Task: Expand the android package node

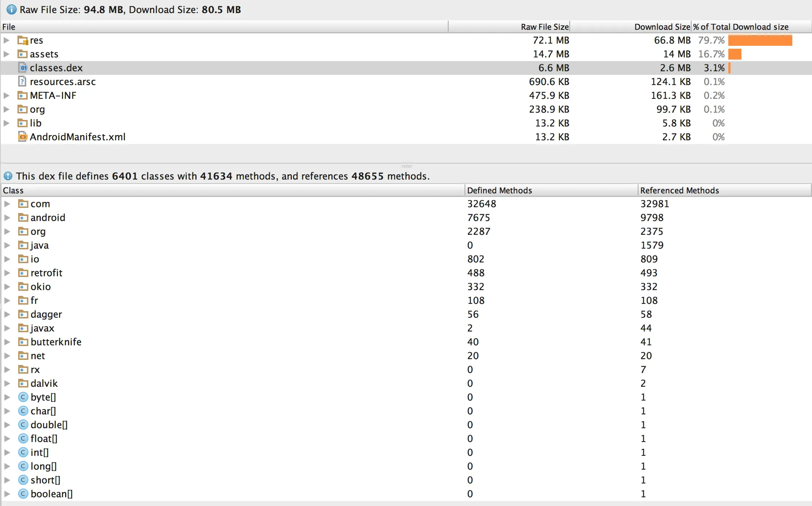Action: (7, 218)
